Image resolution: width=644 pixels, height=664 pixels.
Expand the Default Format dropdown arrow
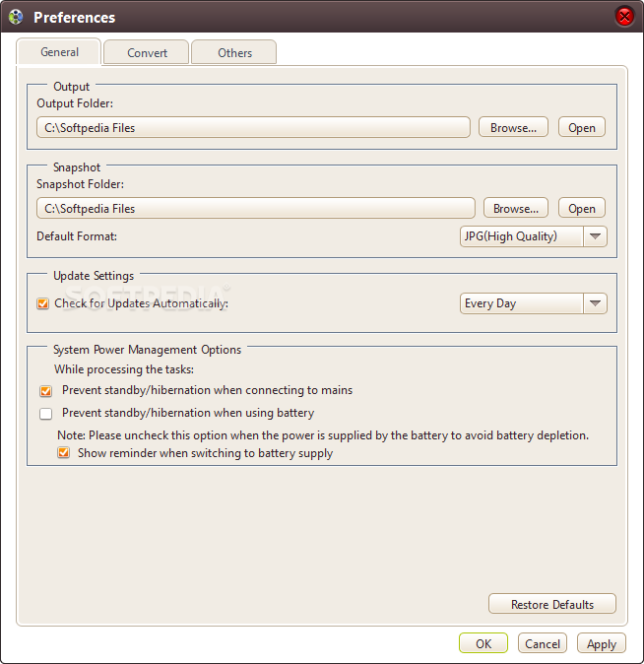point(595,236)
